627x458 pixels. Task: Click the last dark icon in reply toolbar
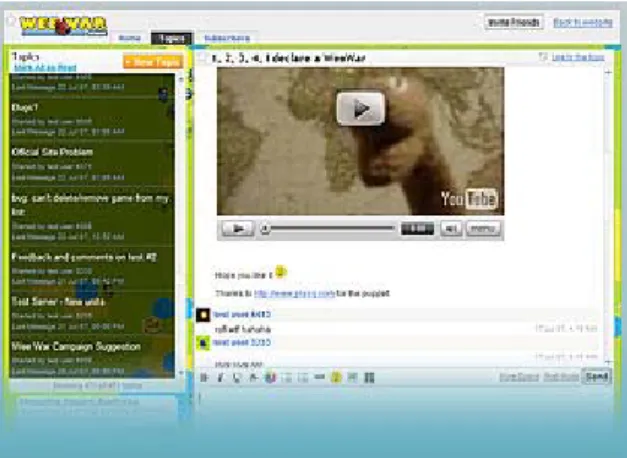[369, 378]
